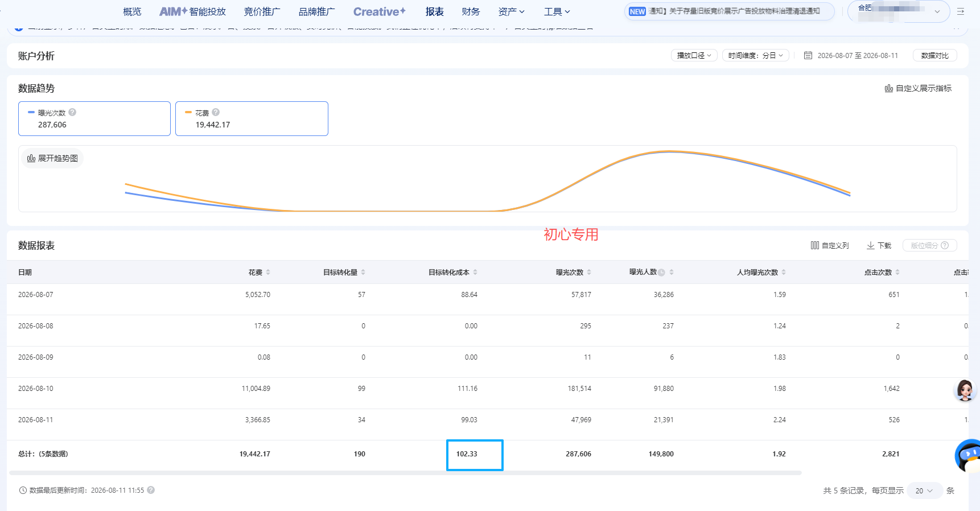Image resolution: width=980 pixels, height=511 pixels.
Task: Click the 1,642 点击次数 cell
Action: pyautogui.click(x=892, y=388)
